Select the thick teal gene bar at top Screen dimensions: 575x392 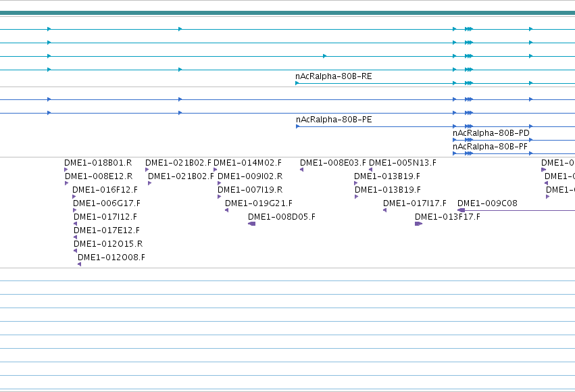click(x=288, y=13)
